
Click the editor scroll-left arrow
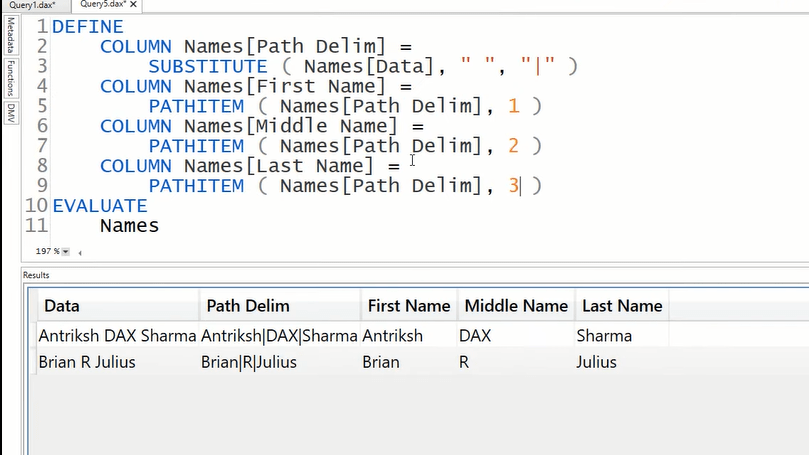[80, 253]
